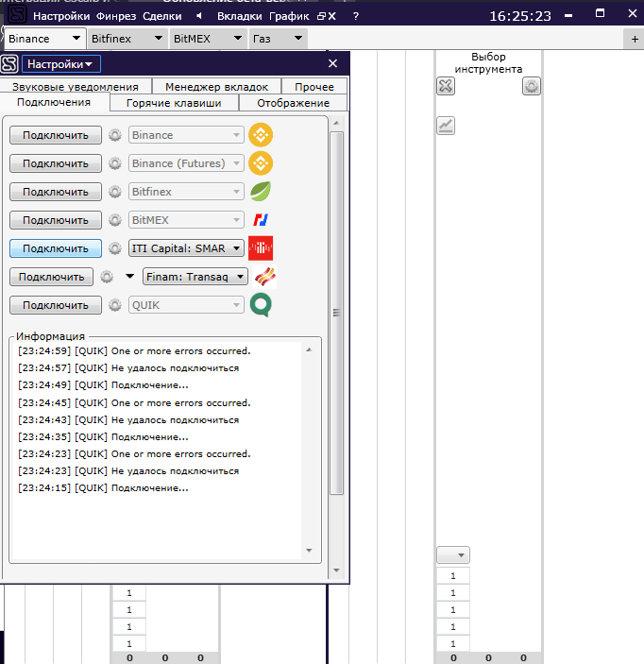Select the Подключения tab
Screen dimensions: 644x664
click(x=54, y=102)
